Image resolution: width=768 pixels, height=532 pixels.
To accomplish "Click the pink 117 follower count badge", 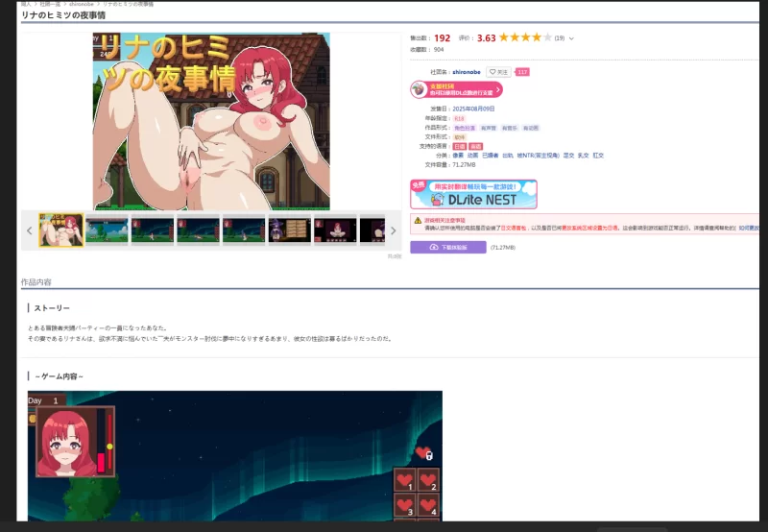I will point(522,72).
